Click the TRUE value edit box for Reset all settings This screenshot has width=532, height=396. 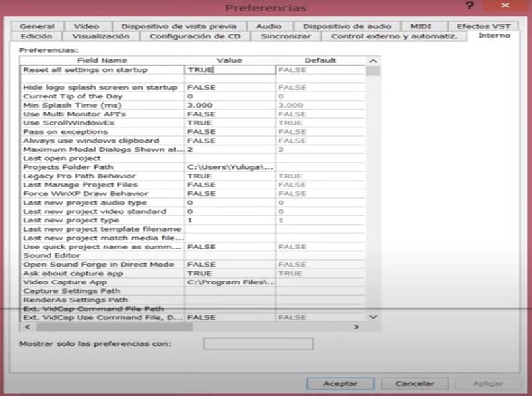click(230, 70)
